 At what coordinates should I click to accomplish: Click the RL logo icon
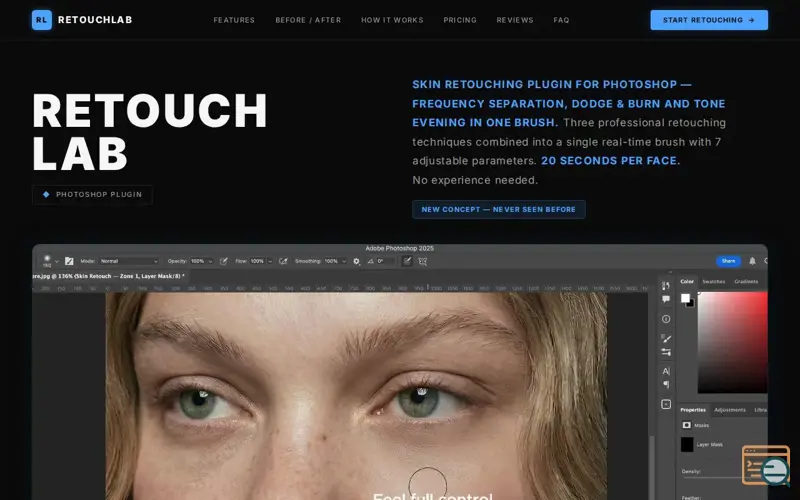[x=42, y=20]
